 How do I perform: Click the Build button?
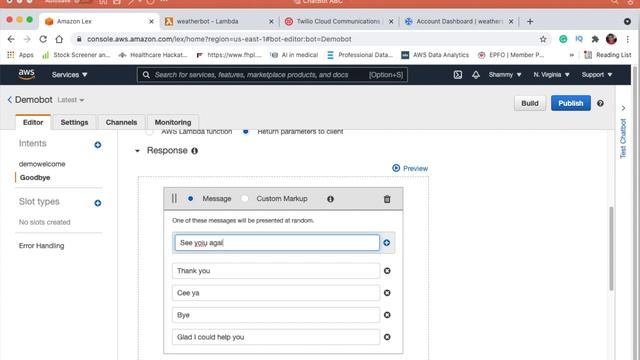tap(530, 103)
